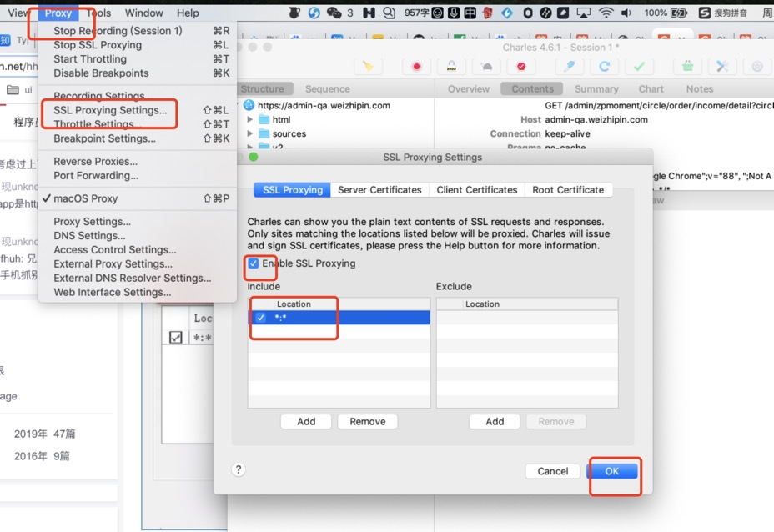Screen dimensions: 774x532
Task: Click the green Validate checkmark icon
Action: pyautogui.click(x=639, y=67)
